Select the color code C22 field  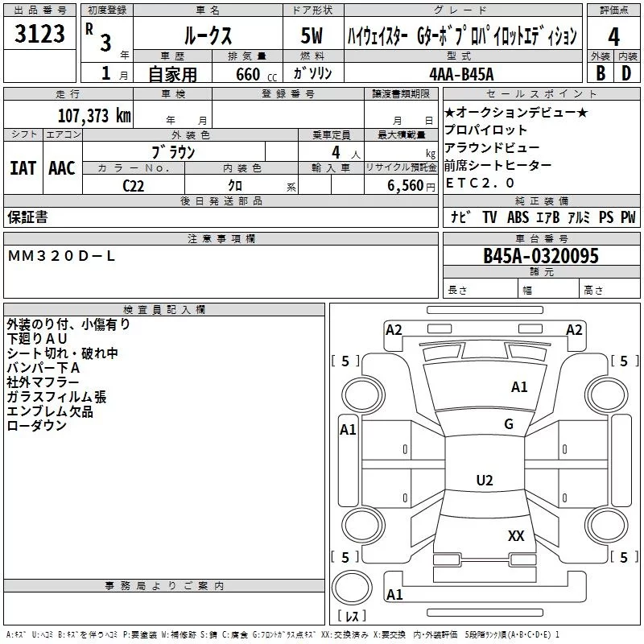[134, 184]
